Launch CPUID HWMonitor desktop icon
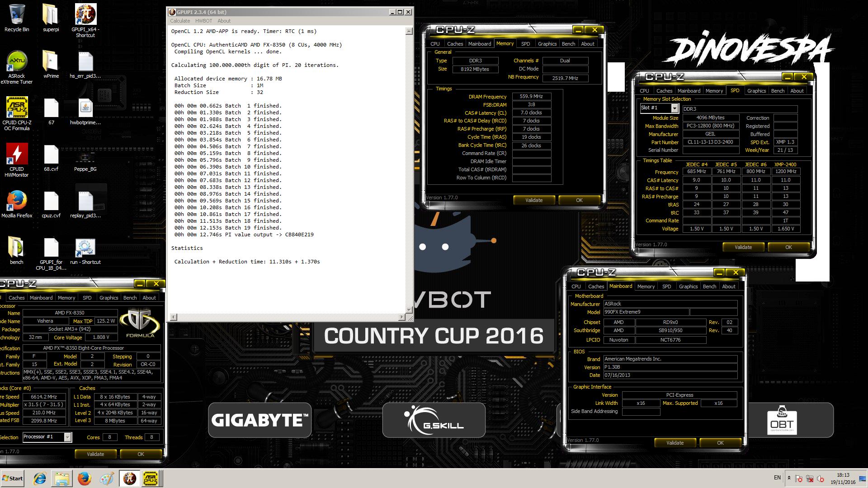Image resolution: width=868 pixels, height=488 pixels. 17,160
